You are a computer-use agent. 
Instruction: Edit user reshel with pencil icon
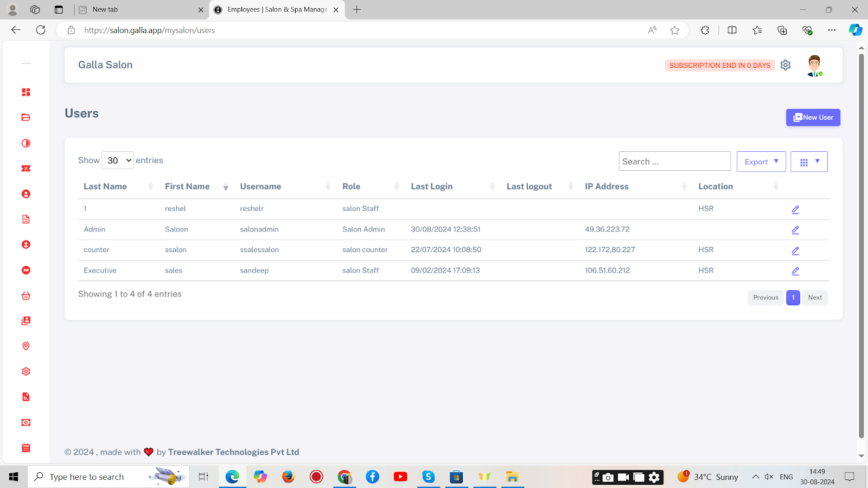click(795, 209)
